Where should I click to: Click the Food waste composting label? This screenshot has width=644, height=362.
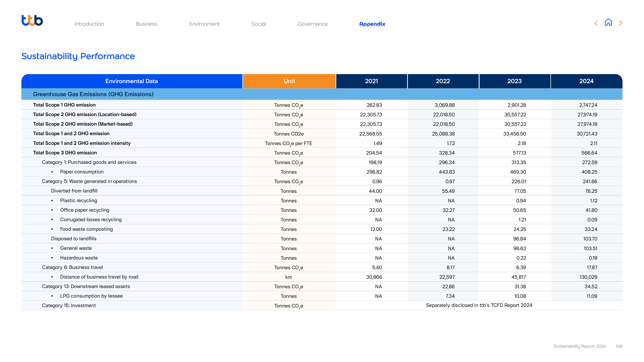pyautogui.click(x=86, y=229)
